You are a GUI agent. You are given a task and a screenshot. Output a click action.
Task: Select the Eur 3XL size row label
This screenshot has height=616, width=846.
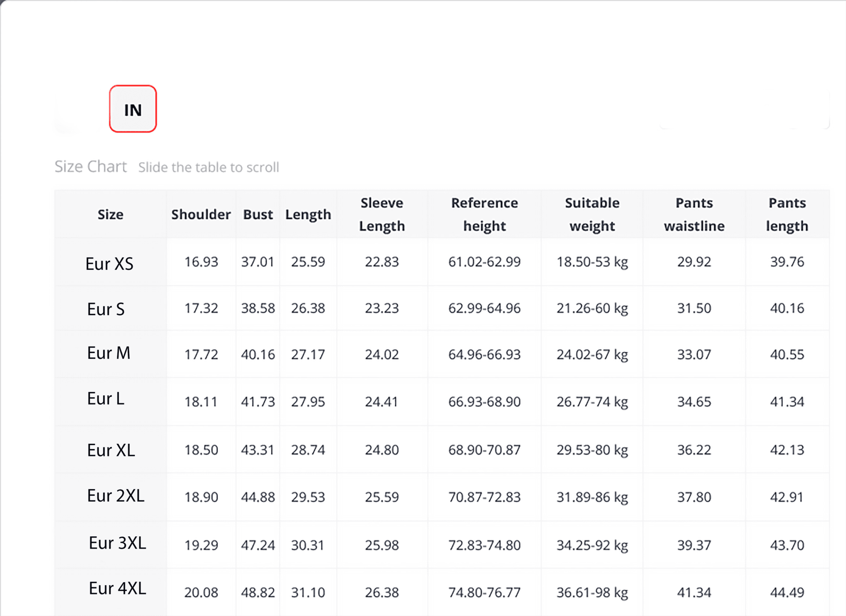click(x=117, y=543)
